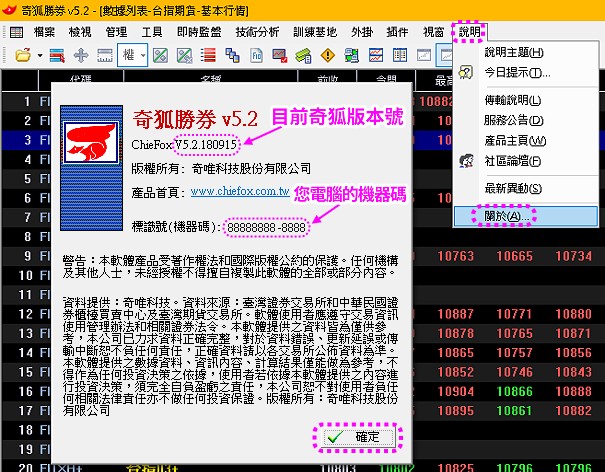The height and width of the screenshot is (472, 605).
Task: Select 關於(A)... in the 說明 menu
Action: 526,216
